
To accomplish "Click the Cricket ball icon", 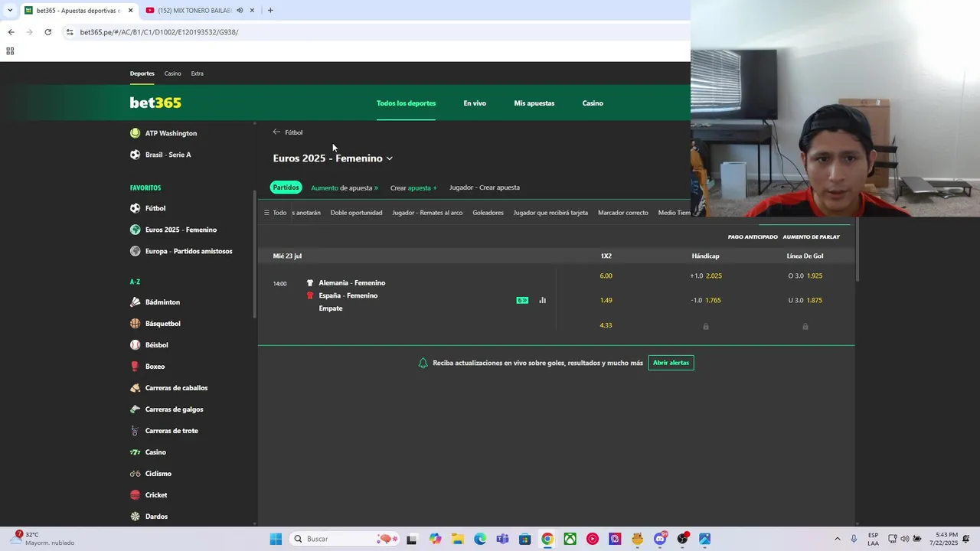I will pyautogui.click(x=135, y=495).
